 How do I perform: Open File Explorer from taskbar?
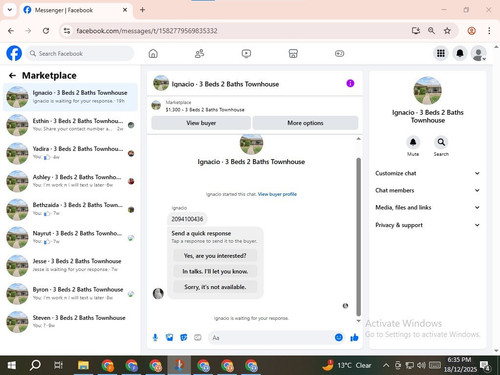tap(83, 365)
